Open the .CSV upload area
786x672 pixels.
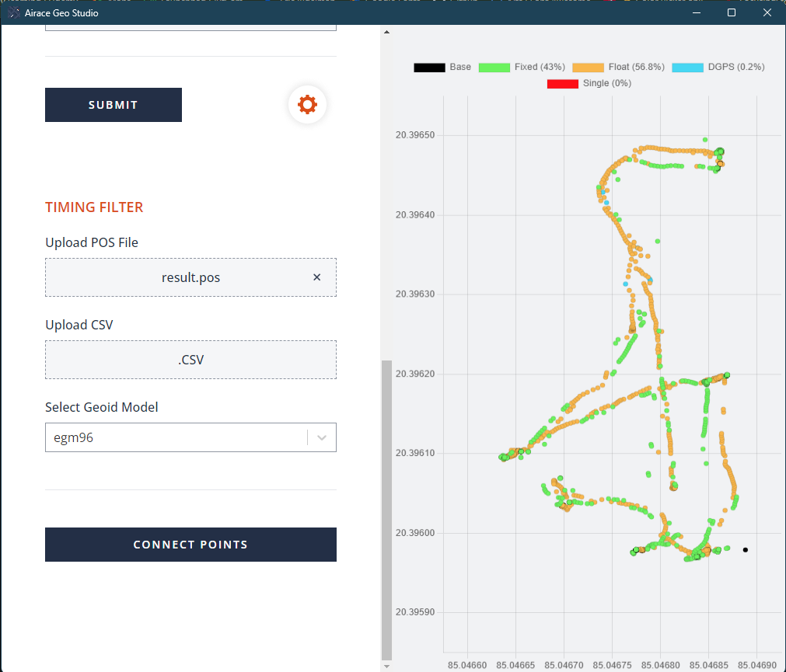click(x=190, y=360)
